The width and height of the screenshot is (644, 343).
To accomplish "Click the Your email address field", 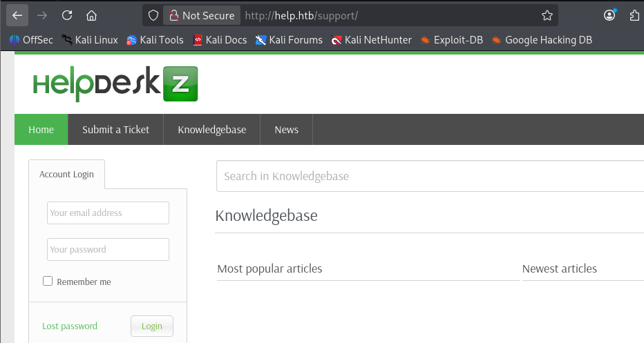I will (x=108, y=213).
